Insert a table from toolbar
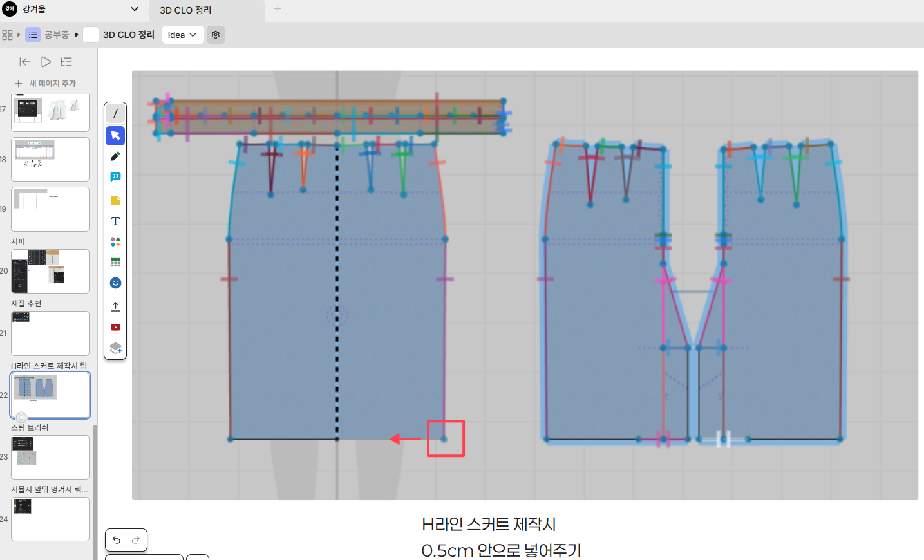 tap(115, 263)
